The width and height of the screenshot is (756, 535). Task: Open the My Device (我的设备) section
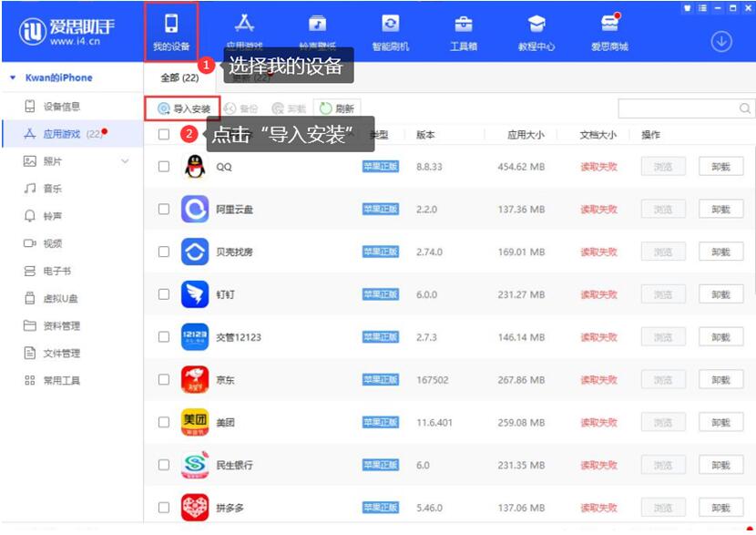[x=171, y=30]
